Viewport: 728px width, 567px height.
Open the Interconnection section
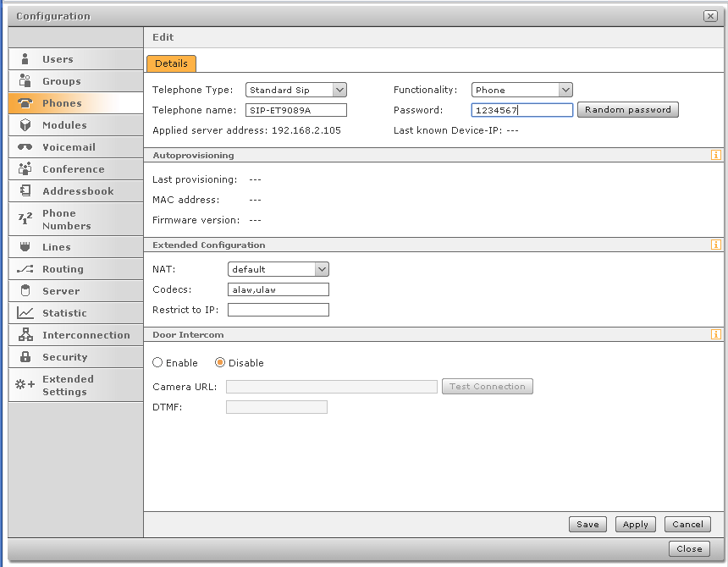pyautogui.click(x=75, y=334)
